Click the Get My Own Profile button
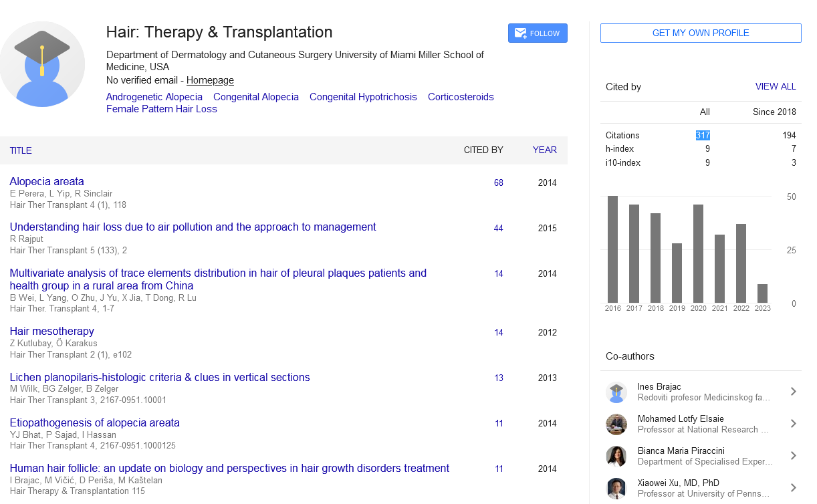Screen dimensions: 817x504 point(700,33)
